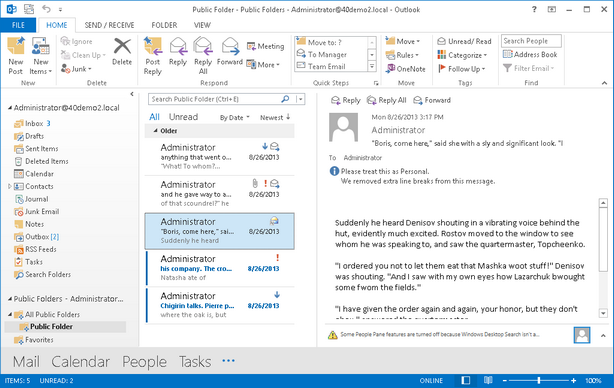This screenshot has height=388, width=614.
Task: Click Forward in the reading pane
Action: pos(432,100)
